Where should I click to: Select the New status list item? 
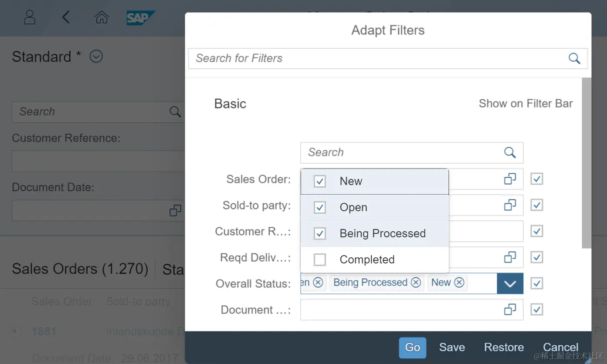pyautogui.click(x=351, y=182)
